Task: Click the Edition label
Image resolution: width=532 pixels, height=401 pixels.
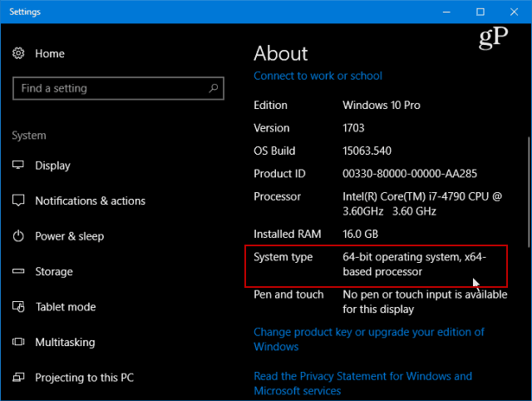Action: [x=270, y=105]
